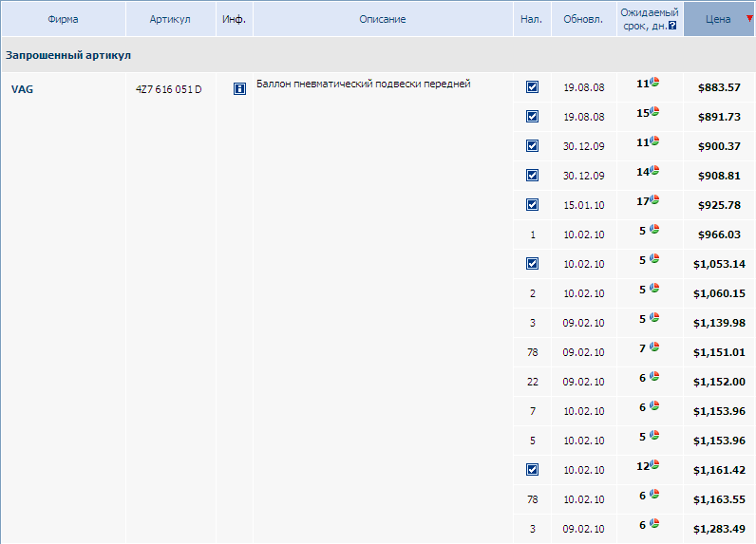Click delivery statistics pie icon in $1,060.15 row

(x=654, y=288)
